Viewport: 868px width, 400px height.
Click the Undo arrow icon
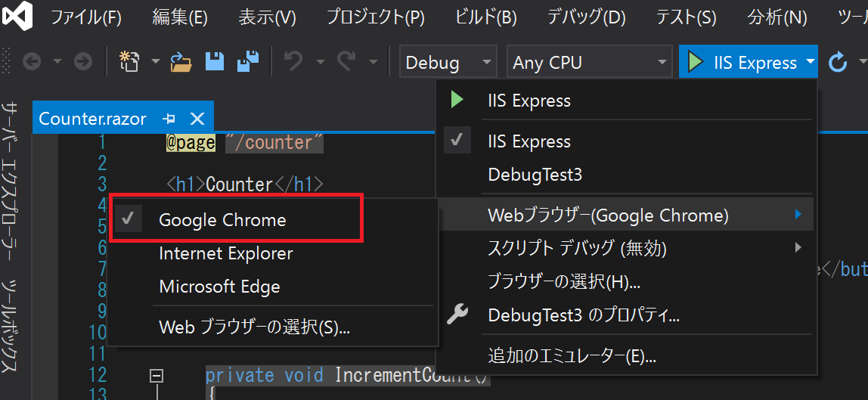293,62
